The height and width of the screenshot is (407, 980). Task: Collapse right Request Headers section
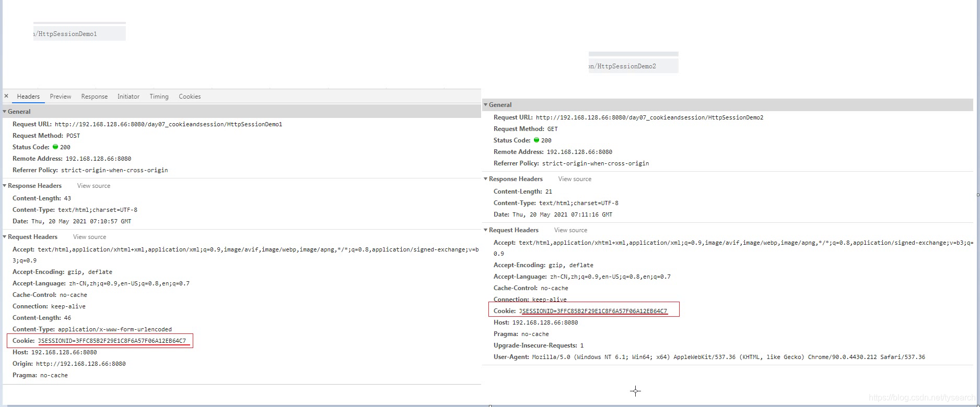[486, 230]
